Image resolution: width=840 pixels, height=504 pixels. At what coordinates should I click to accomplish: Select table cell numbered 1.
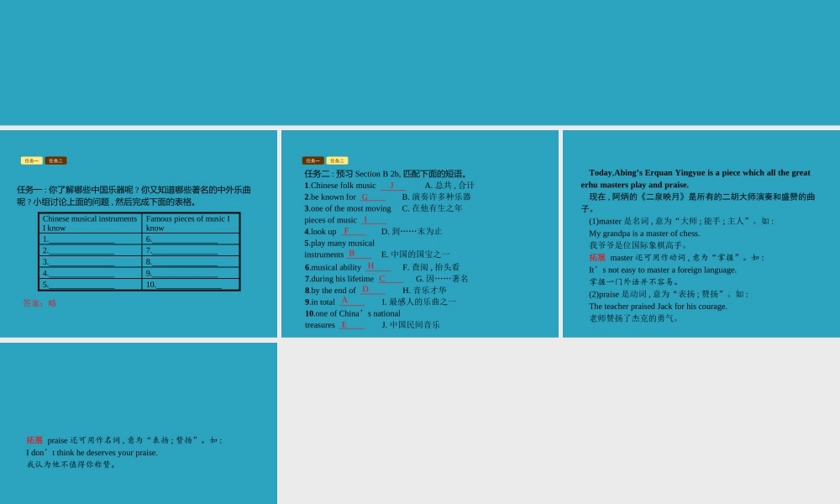coord(90,239)
